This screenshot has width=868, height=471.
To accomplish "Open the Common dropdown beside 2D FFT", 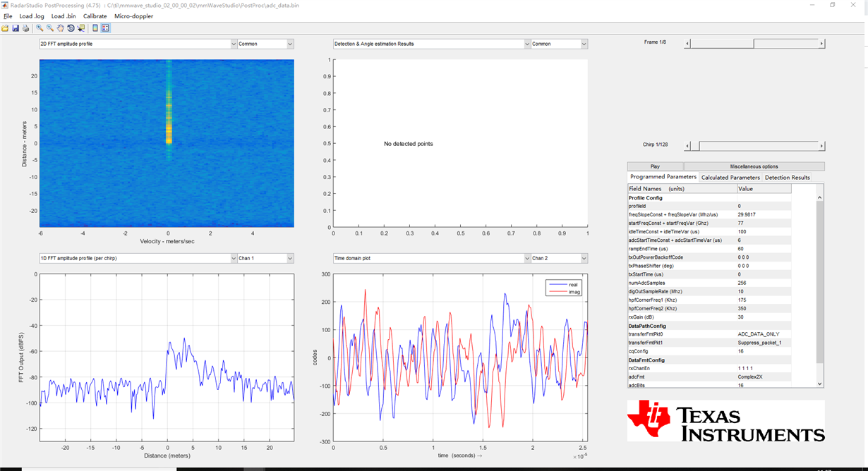I will tap(265, 44).
